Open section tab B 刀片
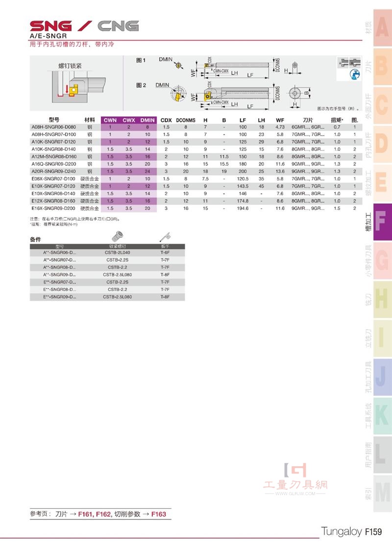 click(382, 67)
